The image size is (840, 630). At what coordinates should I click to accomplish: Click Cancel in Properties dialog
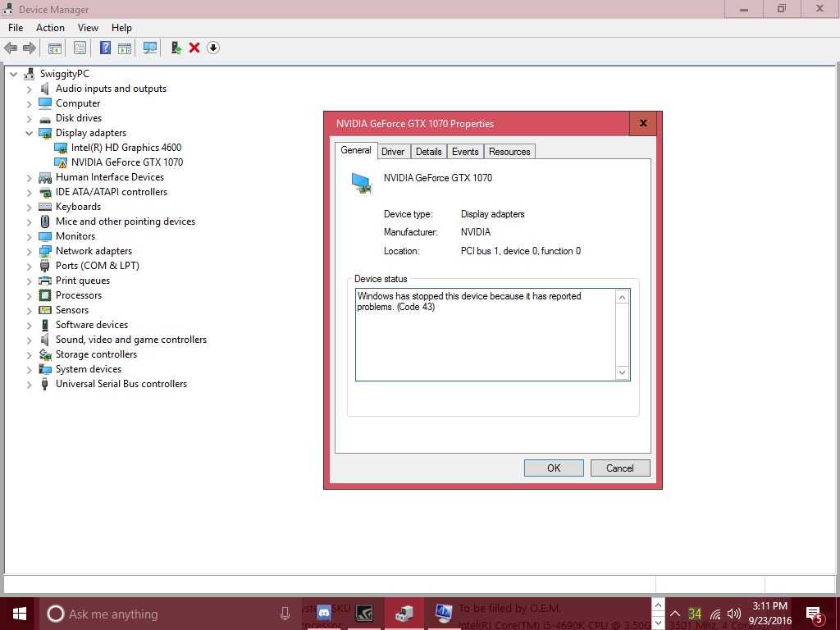(x=620, y=468)
